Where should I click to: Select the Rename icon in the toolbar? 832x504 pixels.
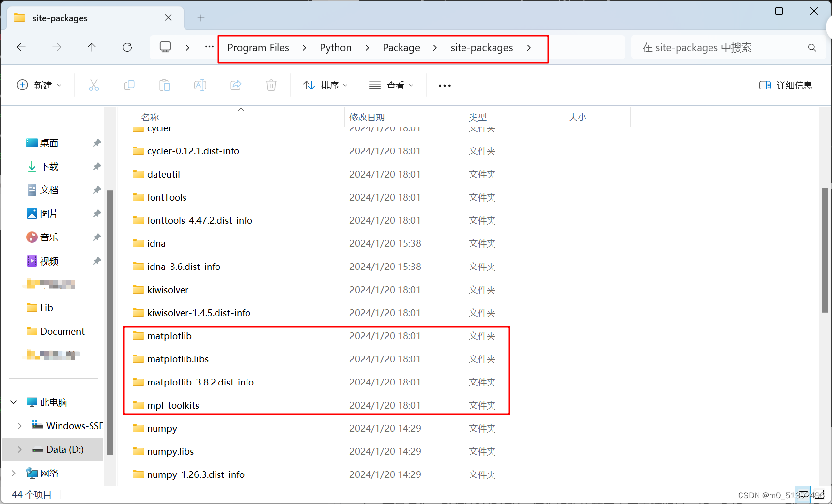click(200, 85)
